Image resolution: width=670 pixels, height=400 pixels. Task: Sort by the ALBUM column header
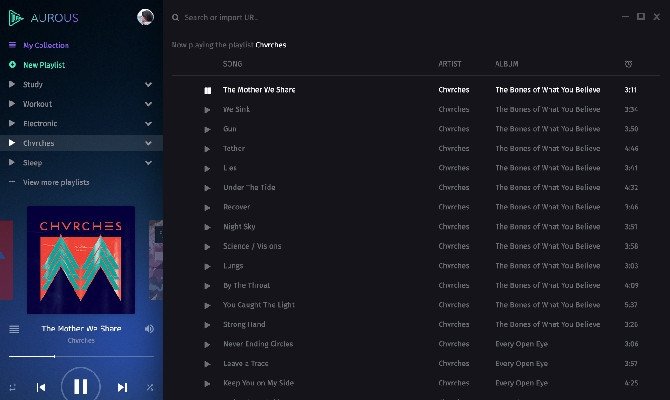coord(507,64)
